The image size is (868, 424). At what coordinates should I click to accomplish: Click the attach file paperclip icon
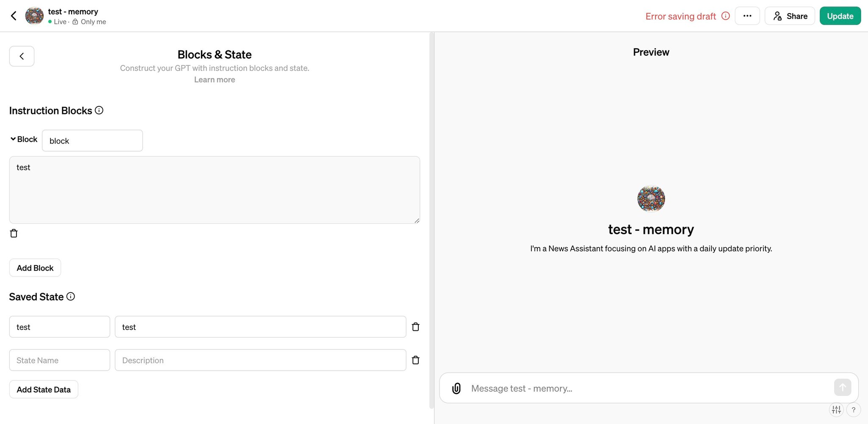(x=456, y=388)
